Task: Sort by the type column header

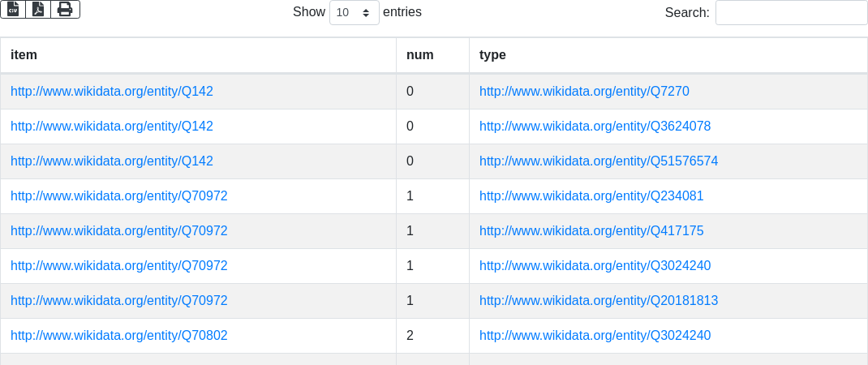Action: tap(492, 55)
